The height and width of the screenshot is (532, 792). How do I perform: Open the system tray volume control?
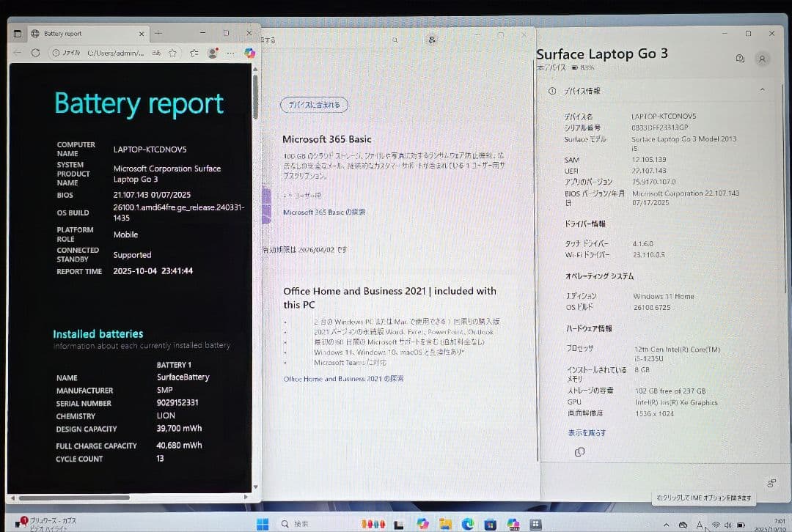[x=729, y=525]
